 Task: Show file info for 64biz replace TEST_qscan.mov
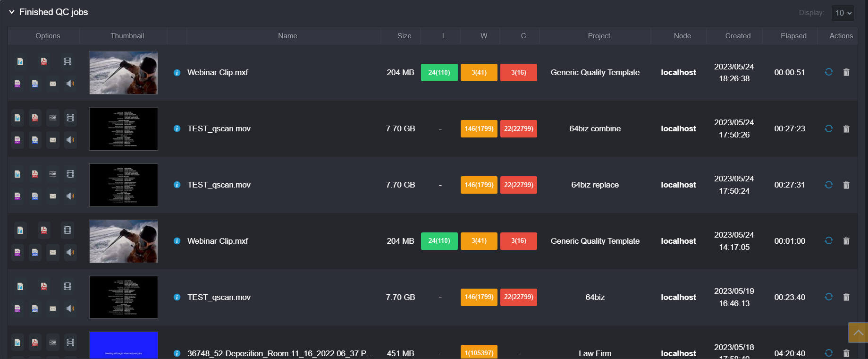[x=177, y=185]
